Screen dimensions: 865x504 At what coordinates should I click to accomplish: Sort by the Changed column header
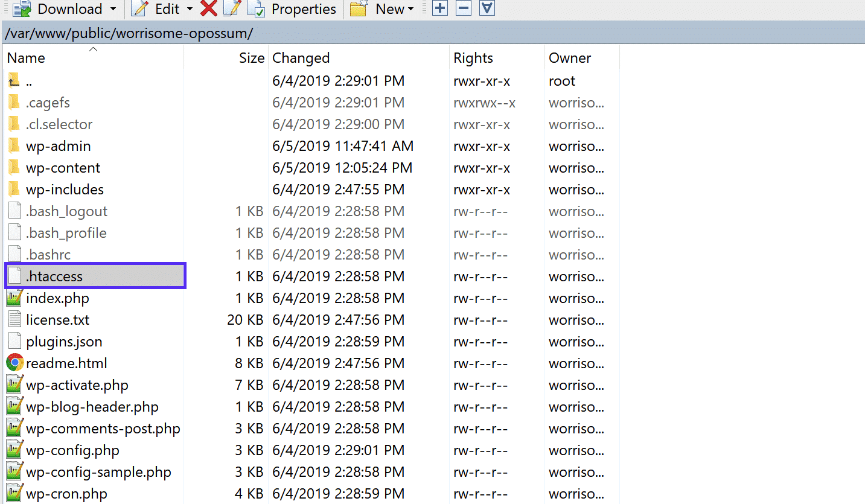[x=301, y=57]
